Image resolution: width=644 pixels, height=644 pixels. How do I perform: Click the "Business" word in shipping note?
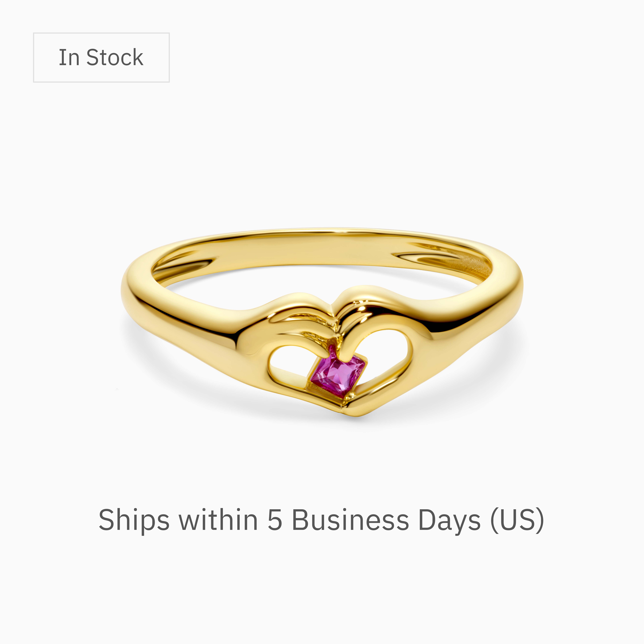click(350, 520)
